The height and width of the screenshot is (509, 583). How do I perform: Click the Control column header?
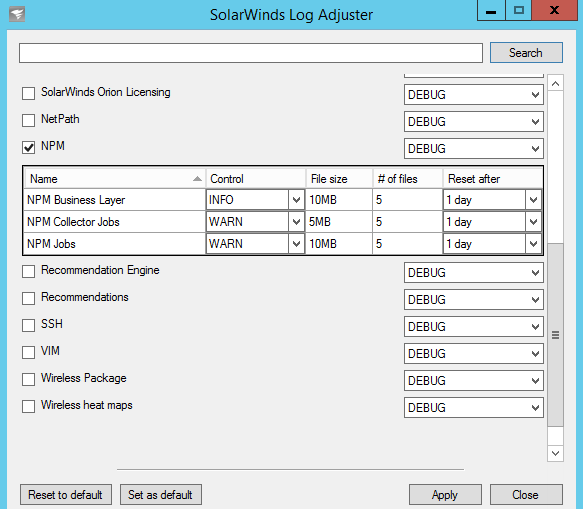pos(255,179)
